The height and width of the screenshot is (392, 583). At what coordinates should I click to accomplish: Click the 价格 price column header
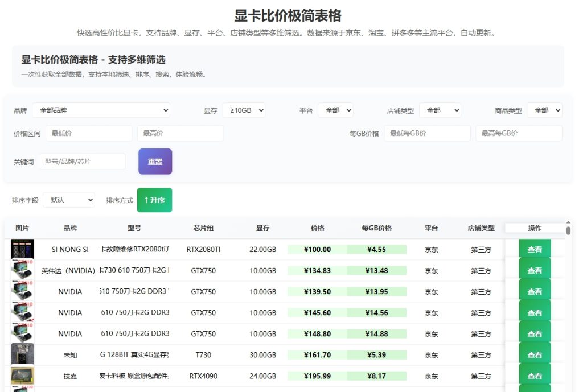click(x=317, y=228)
